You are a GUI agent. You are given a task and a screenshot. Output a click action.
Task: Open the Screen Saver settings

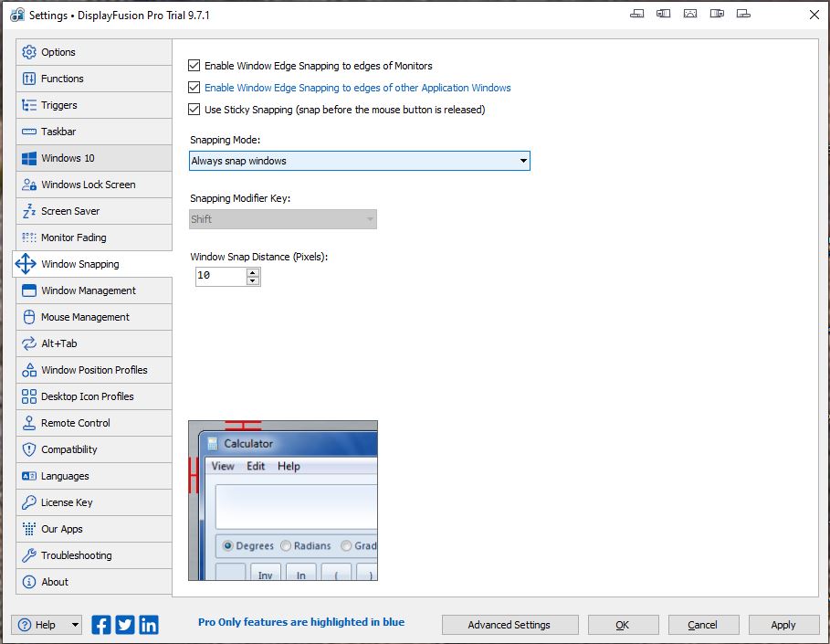point(70,211)
